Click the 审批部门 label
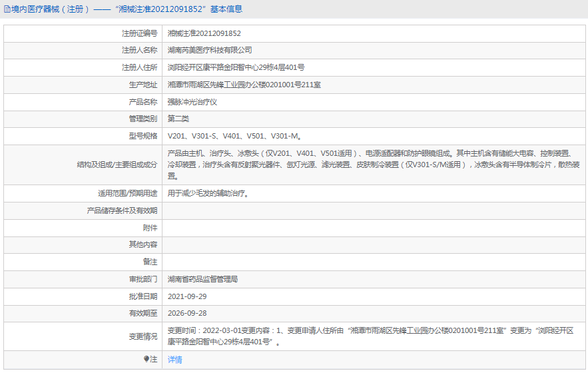The width and height of the screenshot is (588, 373). point(143,279)
